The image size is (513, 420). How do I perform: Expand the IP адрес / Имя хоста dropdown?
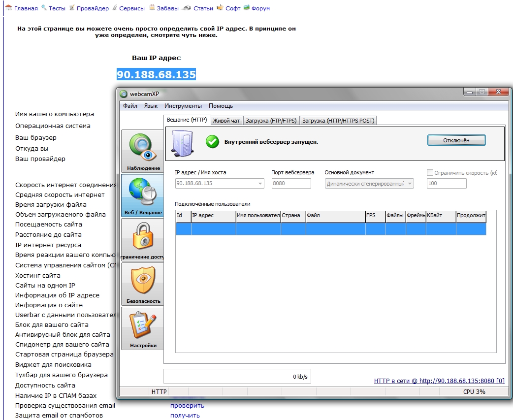260,184
